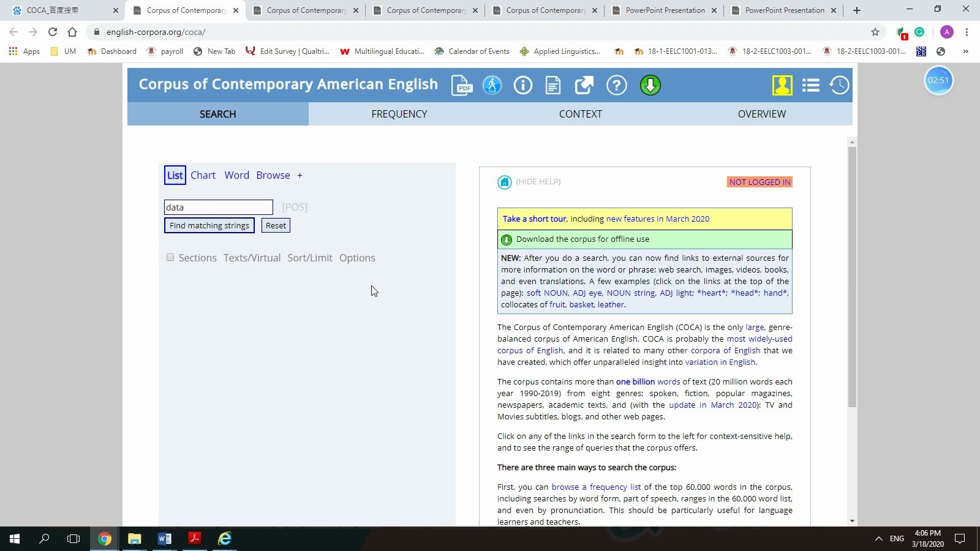Bookmark this page with the star icon

(x=875, y=32)
